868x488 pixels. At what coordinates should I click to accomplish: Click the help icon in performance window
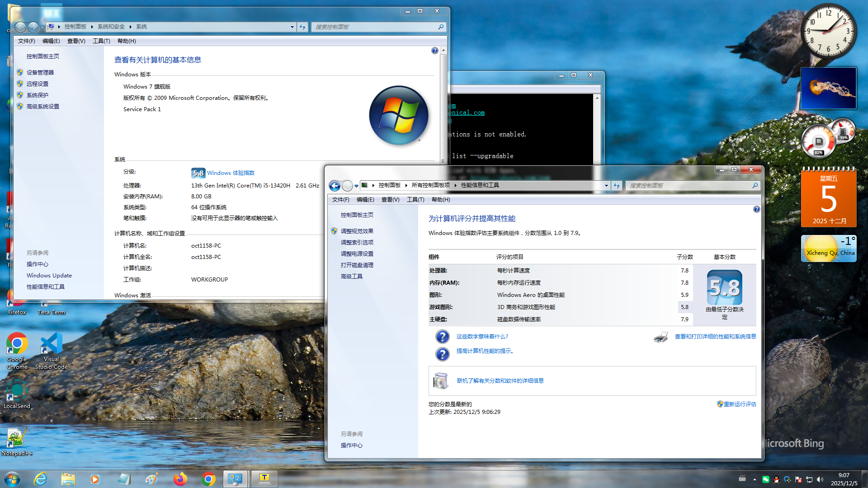(x=756, y=209)
